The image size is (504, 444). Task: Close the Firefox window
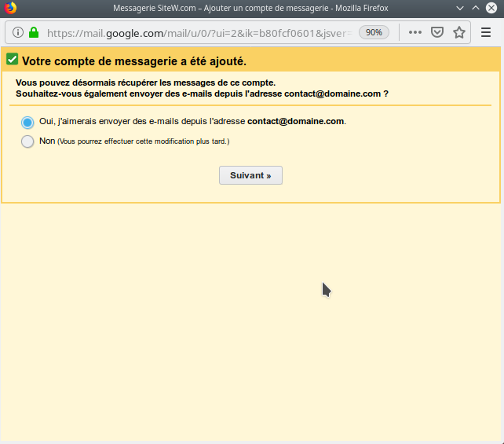[492, 7]
